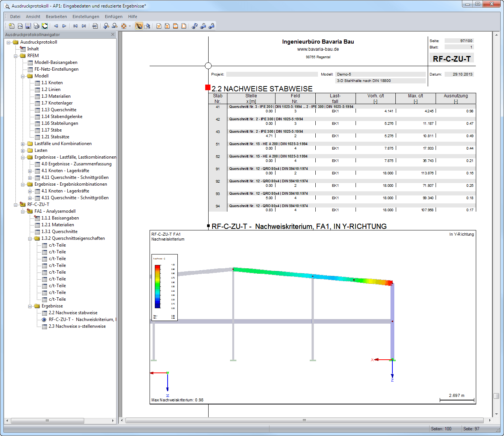Refresh the printout report with the circular-arrow icon
The image size is (504, 436).
point(45,26)
